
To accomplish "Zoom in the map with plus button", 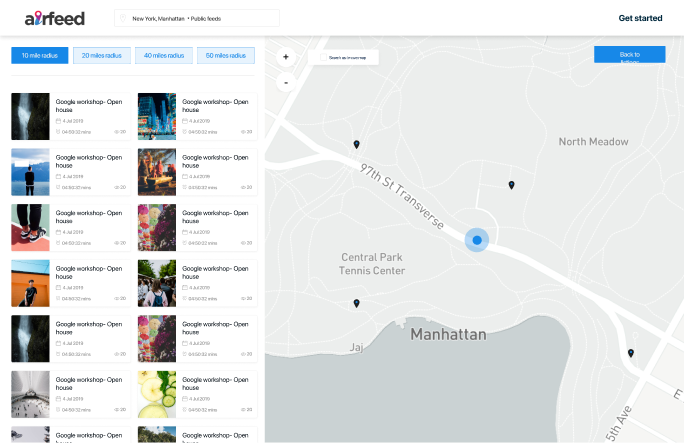I will tap(286, 57).
